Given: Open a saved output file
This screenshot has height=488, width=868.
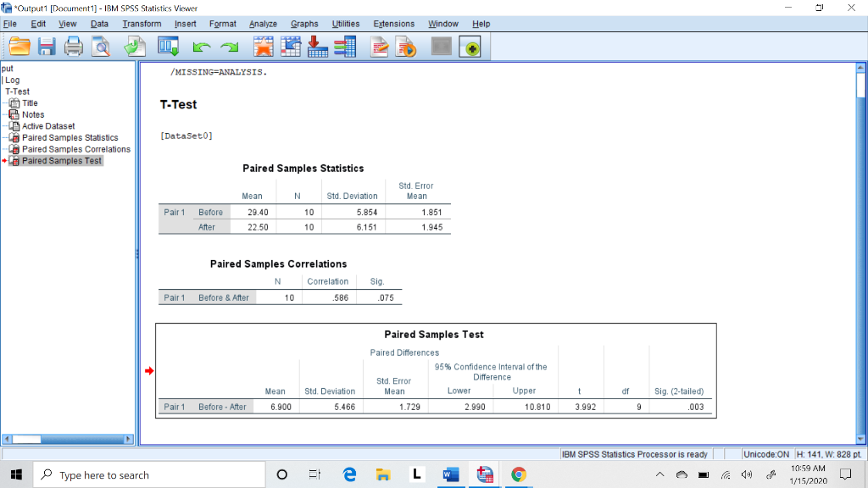Looking at the screenshot, I should (19, 47).
